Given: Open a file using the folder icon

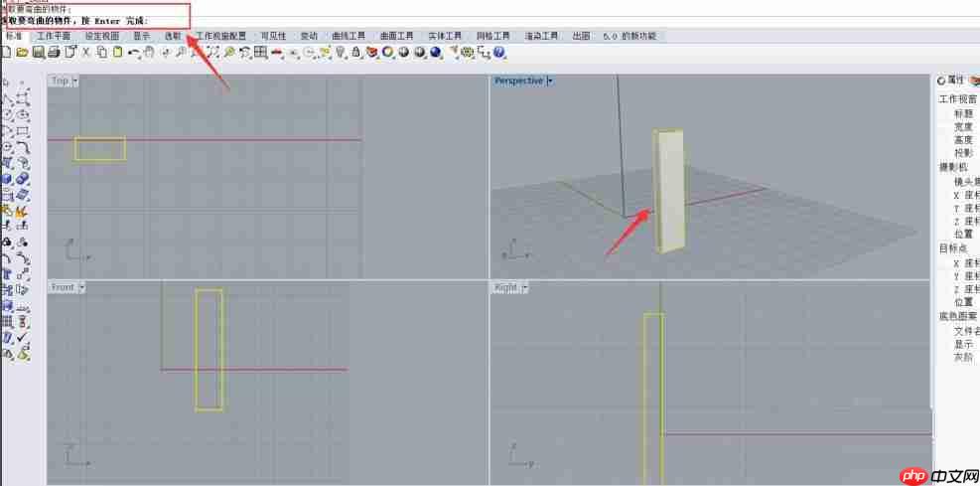Looking at the screenshot, I should (22, 52).
